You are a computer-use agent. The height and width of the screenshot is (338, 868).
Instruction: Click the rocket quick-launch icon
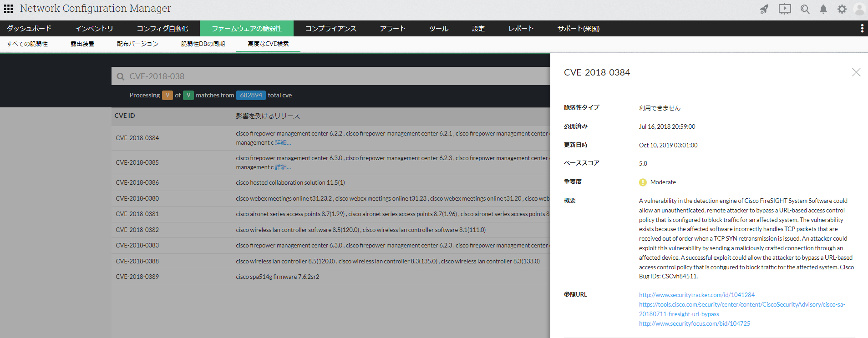coord(764,9)
